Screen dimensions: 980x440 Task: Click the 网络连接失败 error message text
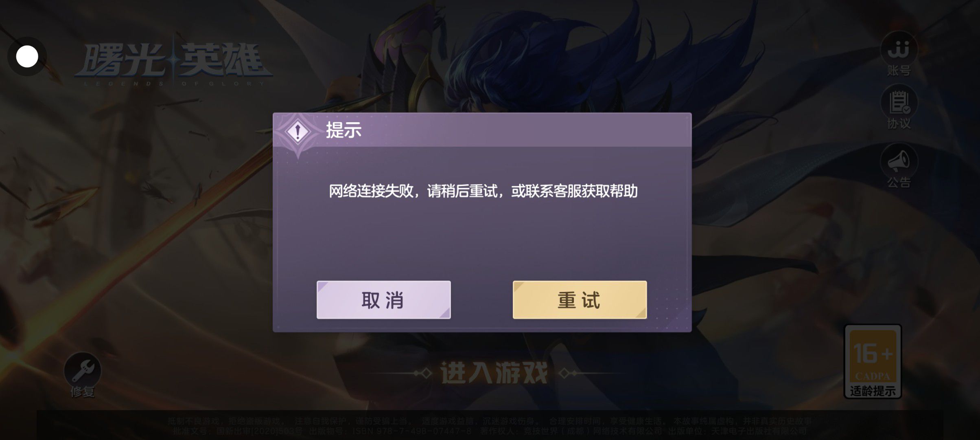tap(483, 191)
